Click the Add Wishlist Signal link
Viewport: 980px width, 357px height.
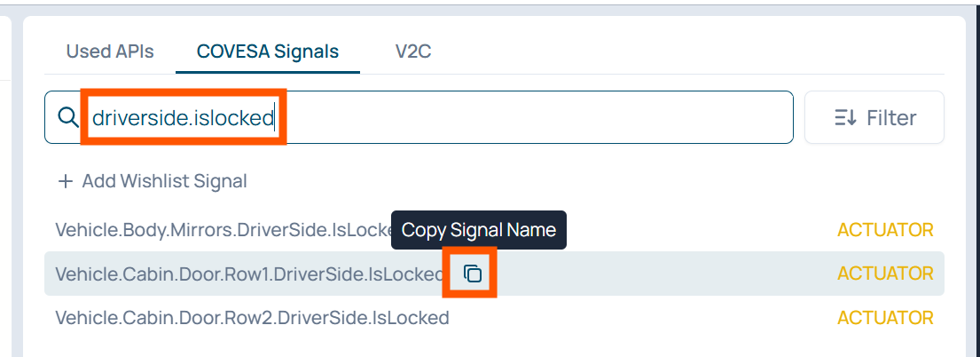(164, 181)
